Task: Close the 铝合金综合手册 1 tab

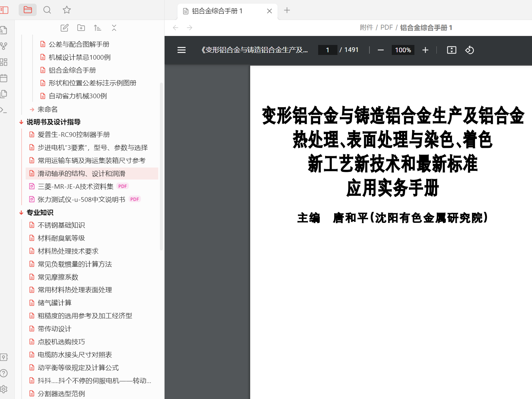Action: pos(269,11)
